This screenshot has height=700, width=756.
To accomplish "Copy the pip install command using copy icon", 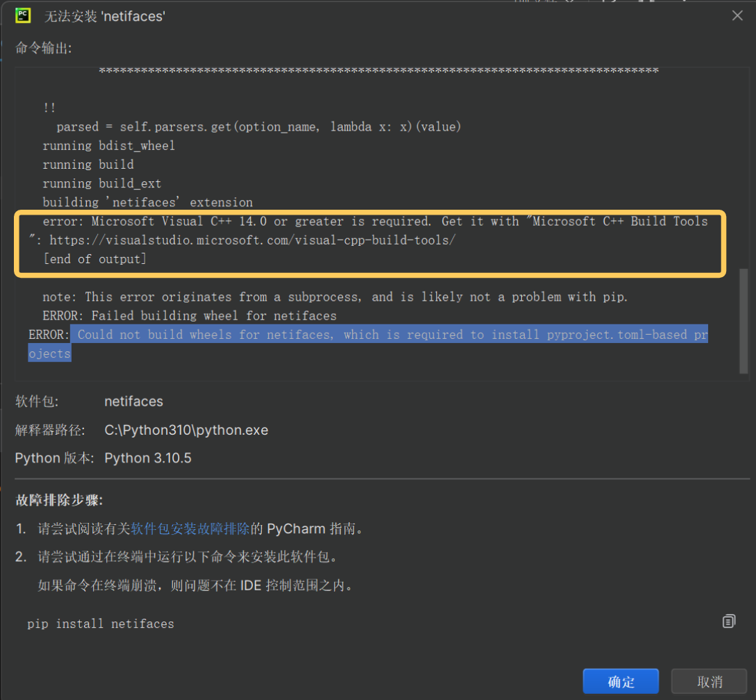I will pyautogui.click(x=728, y=622).
